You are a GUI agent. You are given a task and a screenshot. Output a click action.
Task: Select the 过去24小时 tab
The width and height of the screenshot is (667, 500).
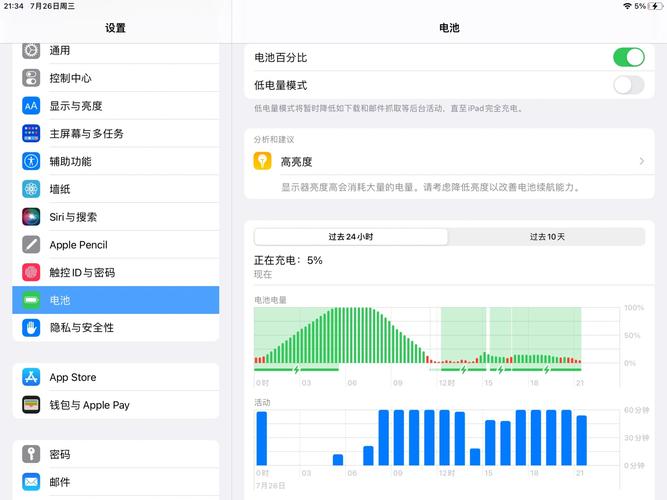coord(351,237)
